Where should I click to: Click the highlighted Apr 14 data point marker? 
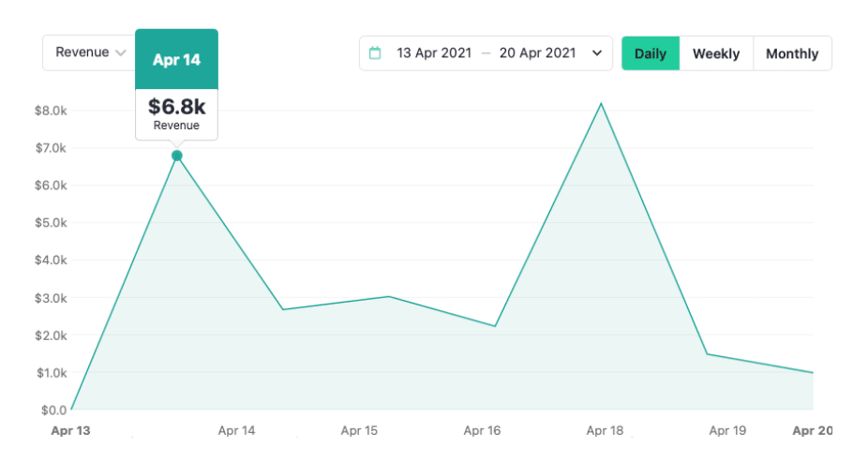click(176, 156)
